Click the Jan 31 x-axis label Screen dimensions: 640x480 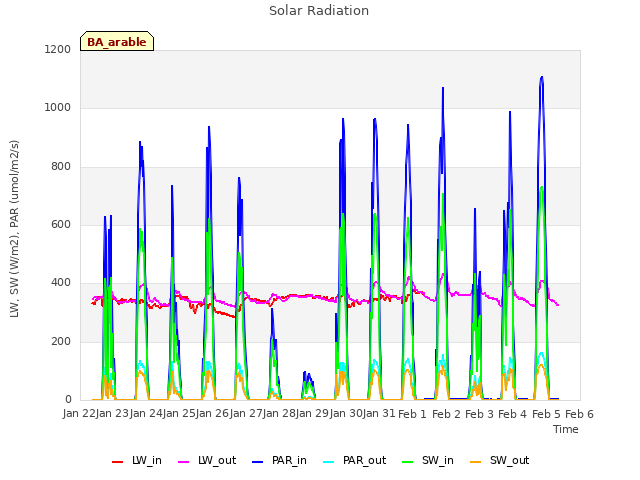tap(379, 414)
